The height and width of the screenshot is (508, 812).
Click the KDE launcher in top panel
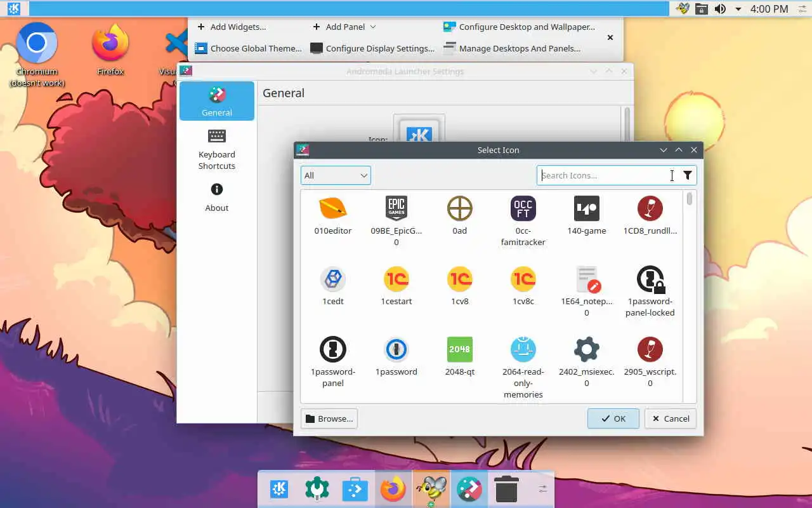tap(13, 9)
